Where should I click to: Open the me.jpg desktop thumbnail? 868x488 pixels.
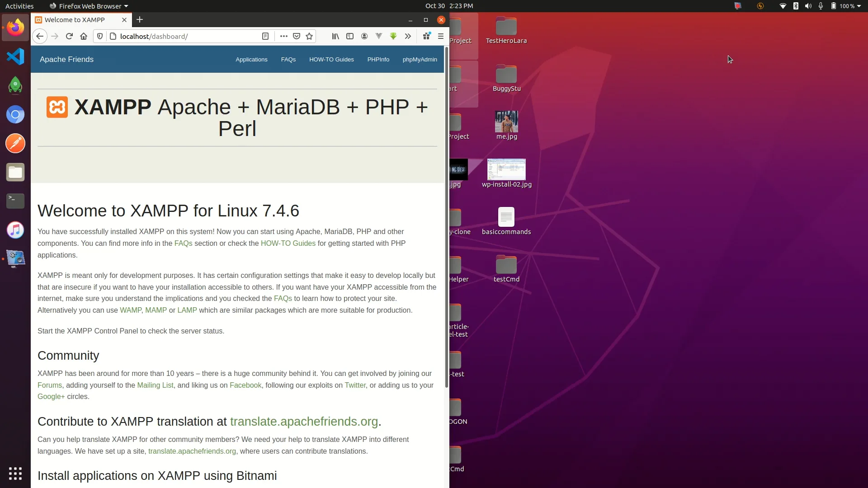coord(506,122)
